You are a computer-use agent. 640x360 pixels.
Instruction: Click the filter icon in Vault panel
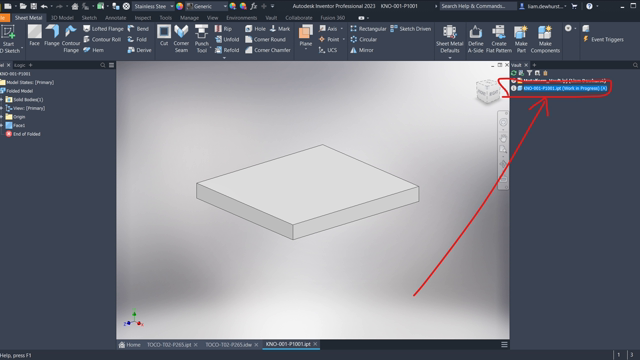click(x=529, y=73)
